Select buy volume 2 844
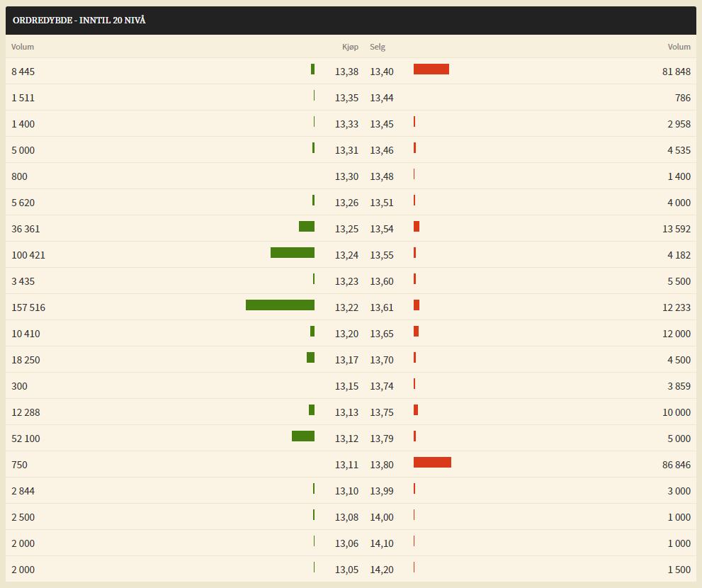Viewport: 702px width, 588px height. [23, 491]
